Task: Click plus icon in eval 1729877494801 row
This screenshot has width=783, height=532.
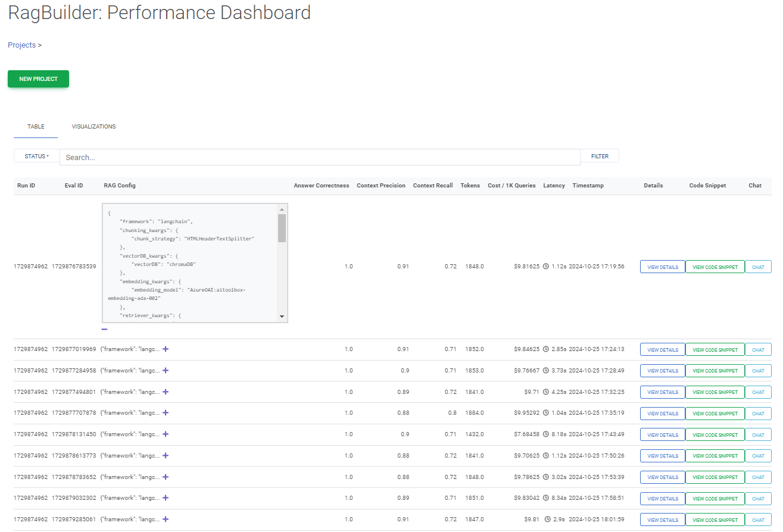Action: point(166,392)
